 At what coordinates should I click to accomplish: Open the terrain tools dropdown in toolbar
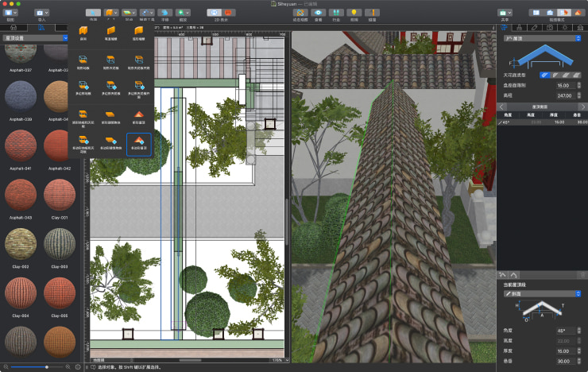coord(129,13)
